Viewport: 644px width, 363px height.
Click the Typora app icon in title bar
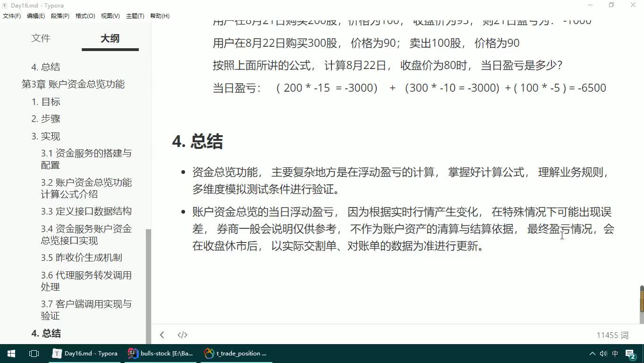click(5, 5)
